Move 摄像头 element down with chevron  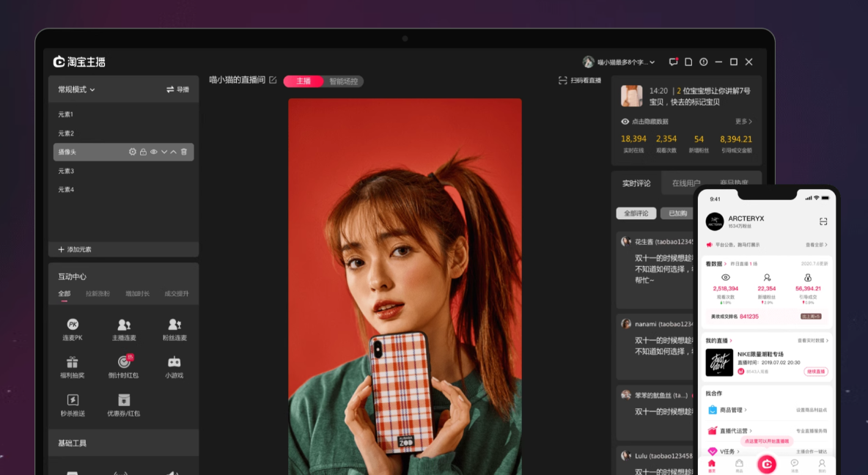(164, 152)
